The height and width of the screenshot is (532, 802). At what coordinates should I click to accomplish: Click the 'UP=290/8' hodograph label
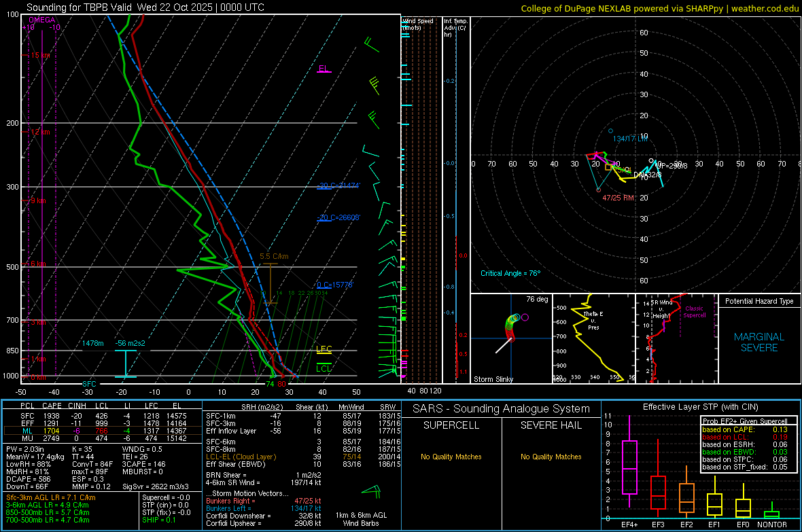point(672,166)
